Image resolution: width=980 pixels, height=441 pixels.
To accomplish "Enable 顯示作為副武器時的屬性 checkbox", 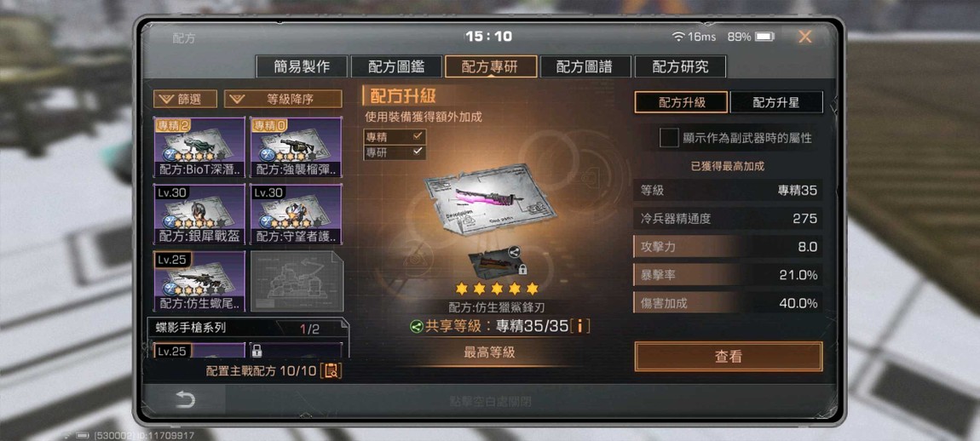I will 669,138.
